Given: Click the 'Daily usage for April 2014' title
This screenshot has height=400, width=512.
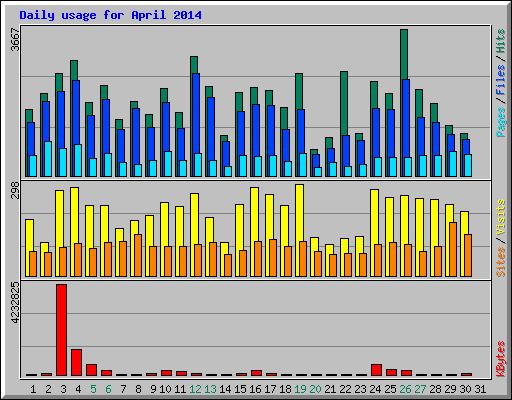Looking at the screenshot, I should pos(110,15).
